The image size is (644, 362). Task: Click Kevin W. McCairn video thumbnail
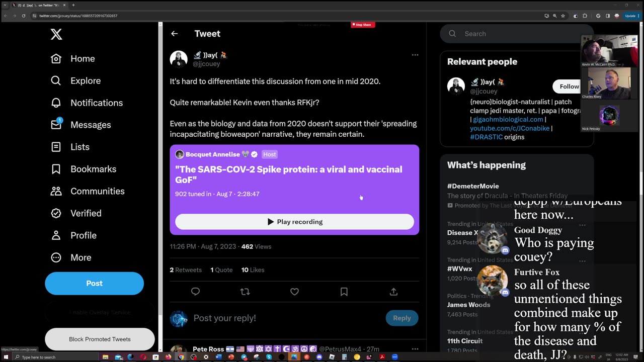coord(609,51)
